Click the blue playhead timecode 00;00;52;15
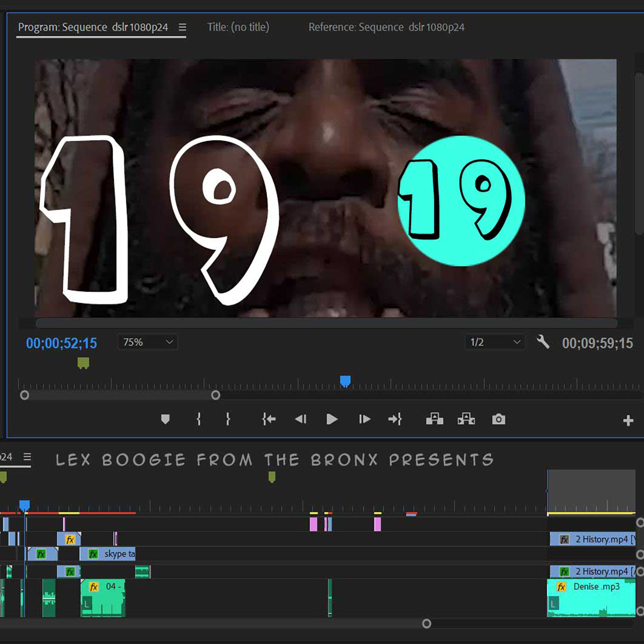Viewport: 644px width, 644px height. pyautogui.click(x=61, y=343)
